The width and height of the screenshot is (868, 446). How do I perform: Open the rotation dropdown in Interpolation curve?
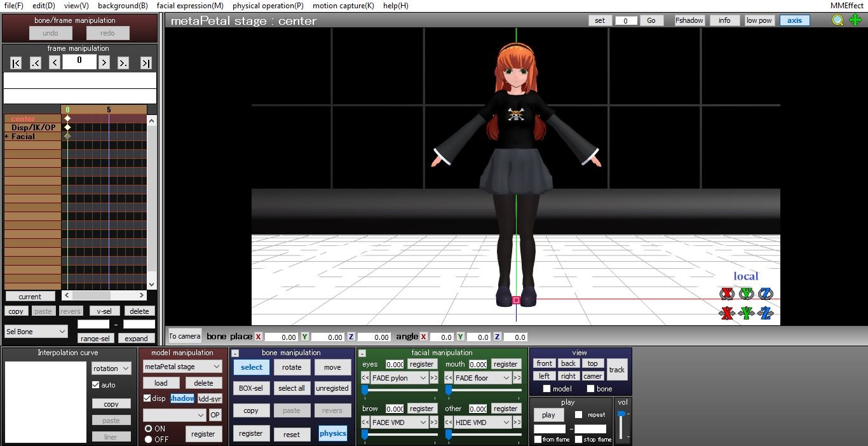(111, 368)
